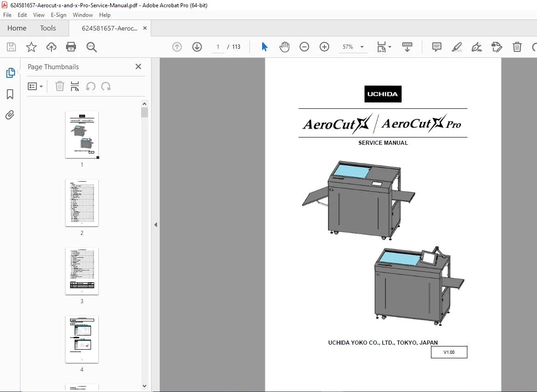Open the Attachments paperclip panel
The image size is (537, 392).
coord(10,115)
